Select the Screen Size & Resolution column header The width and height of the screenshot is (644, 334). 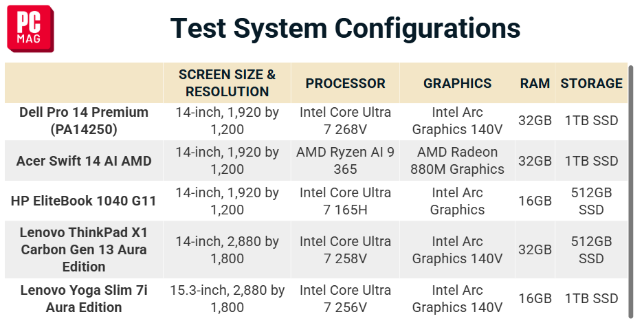227,83
